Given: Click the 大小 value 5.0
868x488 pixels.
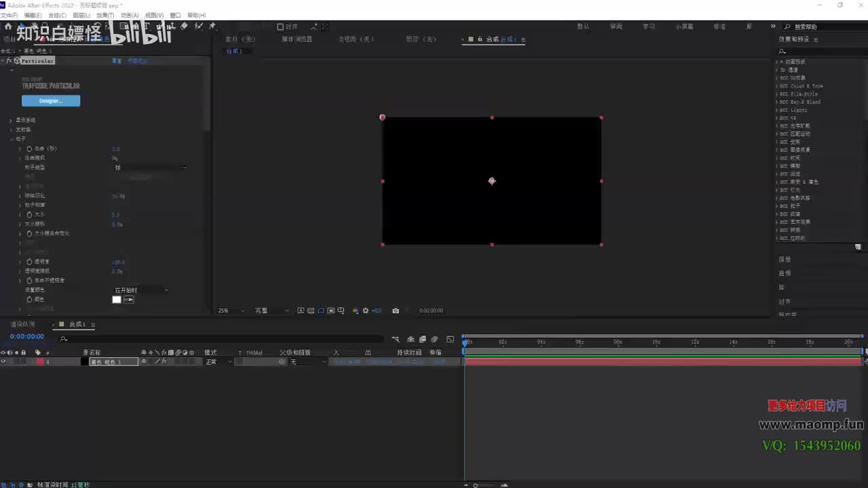Looking at the screenshot, I should pyautogui.click(x=116, y=215).
